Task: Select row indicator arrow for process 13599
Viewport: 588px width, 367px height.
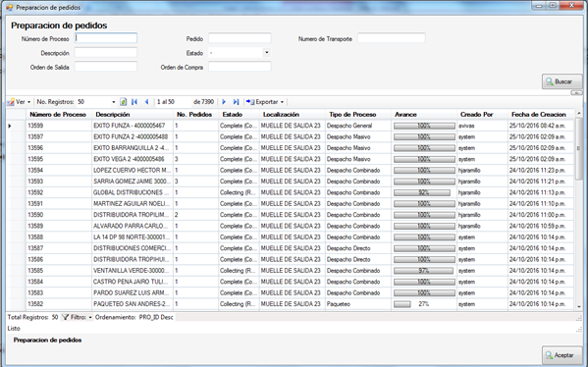Action: click(x=10, y=126)
